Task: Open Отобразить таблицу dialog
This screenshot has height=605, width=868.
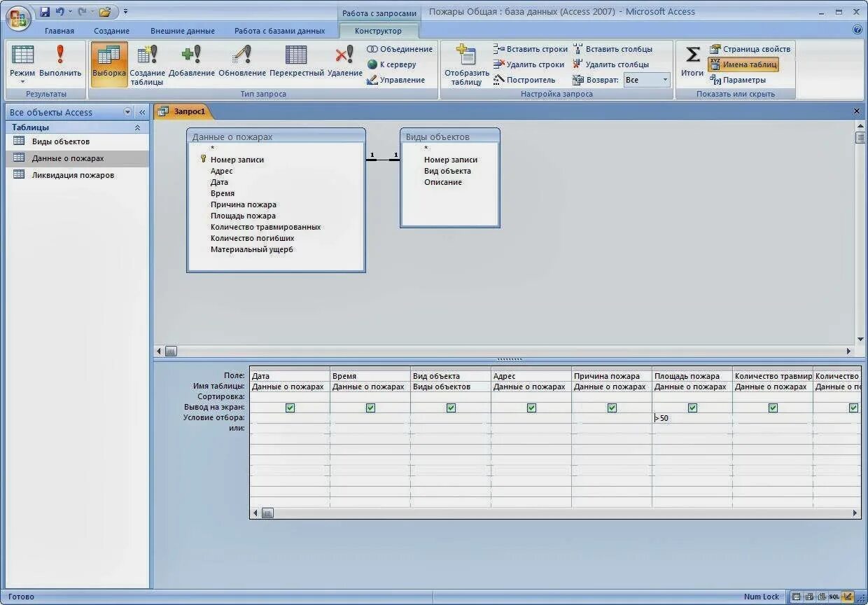Action: [467, 65]
